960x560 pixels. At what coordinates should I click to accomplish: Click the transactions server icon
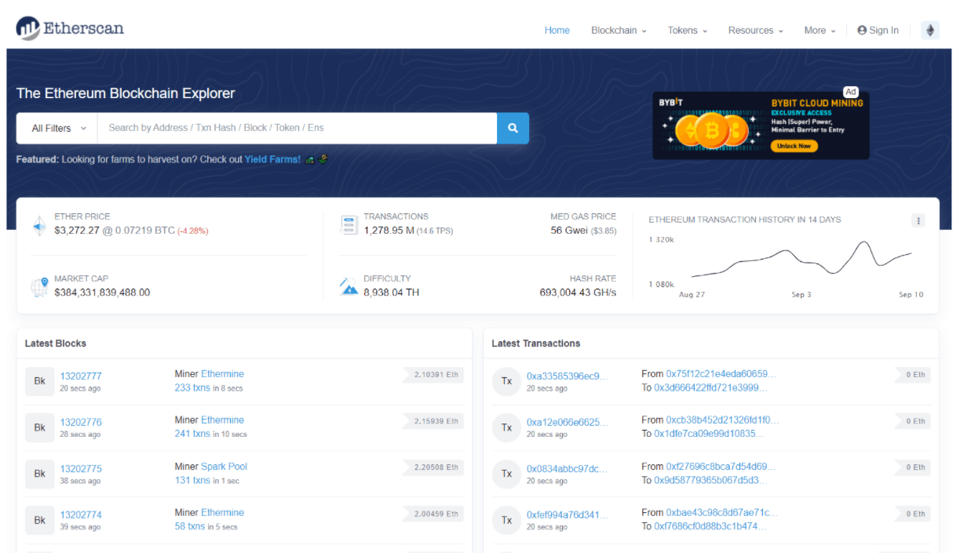[x=349, y=225]
